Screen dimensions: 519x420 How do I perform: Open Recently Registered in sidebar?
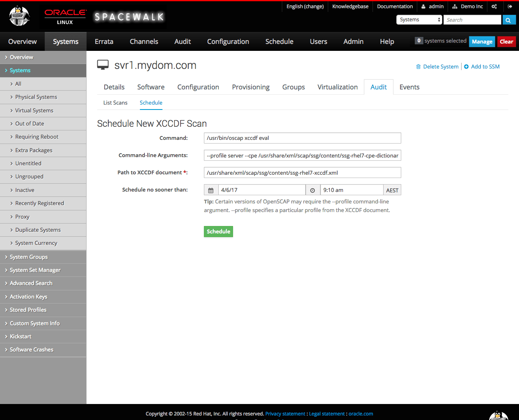(x=39, y=203)
